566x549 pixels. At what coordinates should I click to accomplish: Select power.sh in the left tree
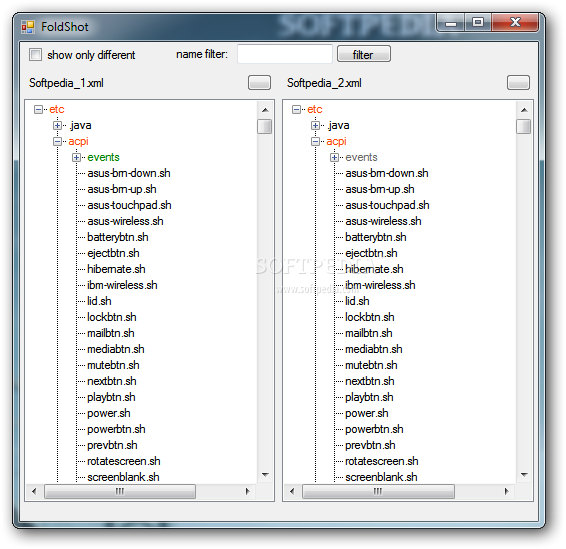(109, 413)
